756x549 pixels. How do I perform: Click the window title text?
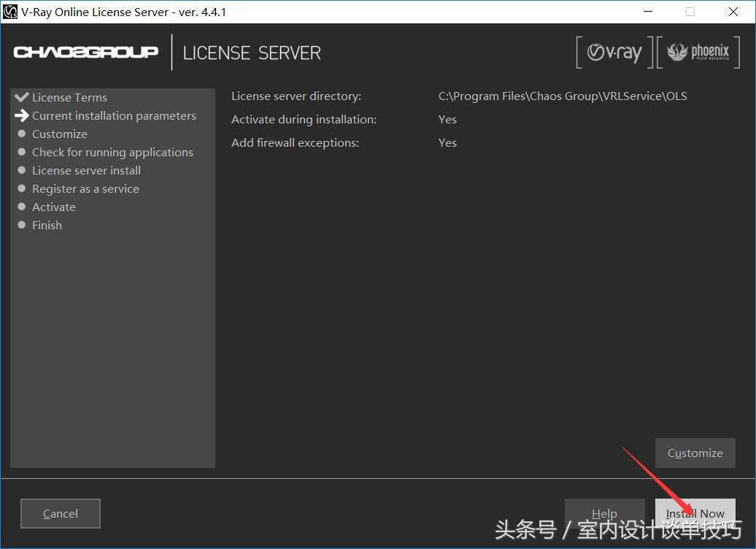click(x=123, y=12)
